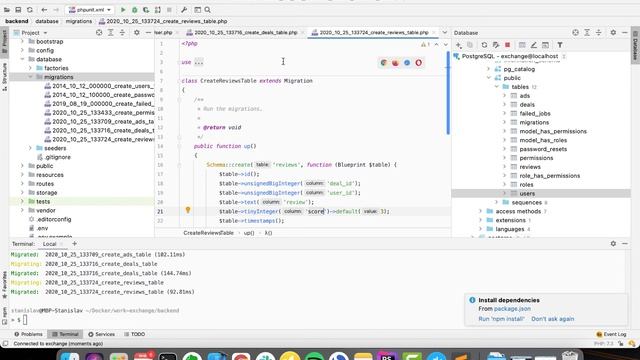
Task: Open Project panel gear options
Action: click(137, 33)
